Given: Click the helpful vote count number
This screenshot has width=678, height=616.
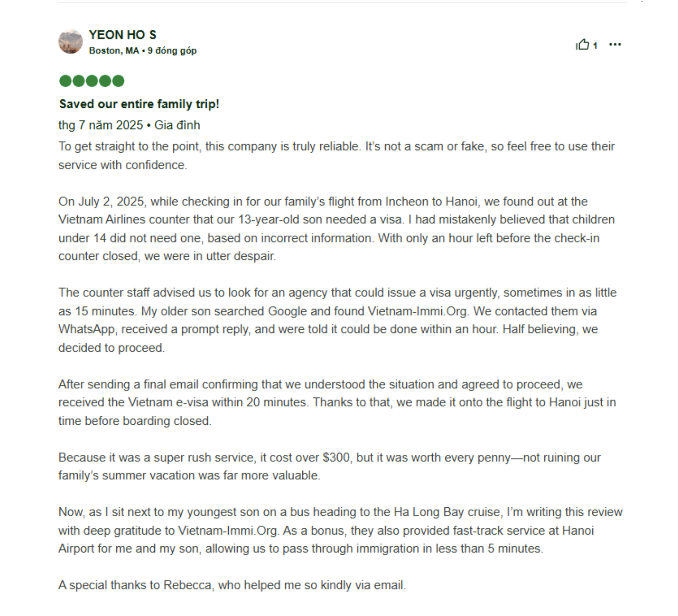Looking at the screenshot, I should coord(595,46).
